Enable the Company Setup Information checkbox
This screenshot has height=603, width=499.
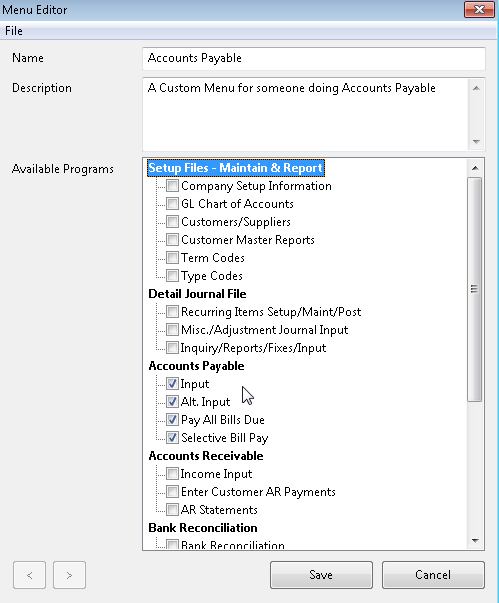172,186
